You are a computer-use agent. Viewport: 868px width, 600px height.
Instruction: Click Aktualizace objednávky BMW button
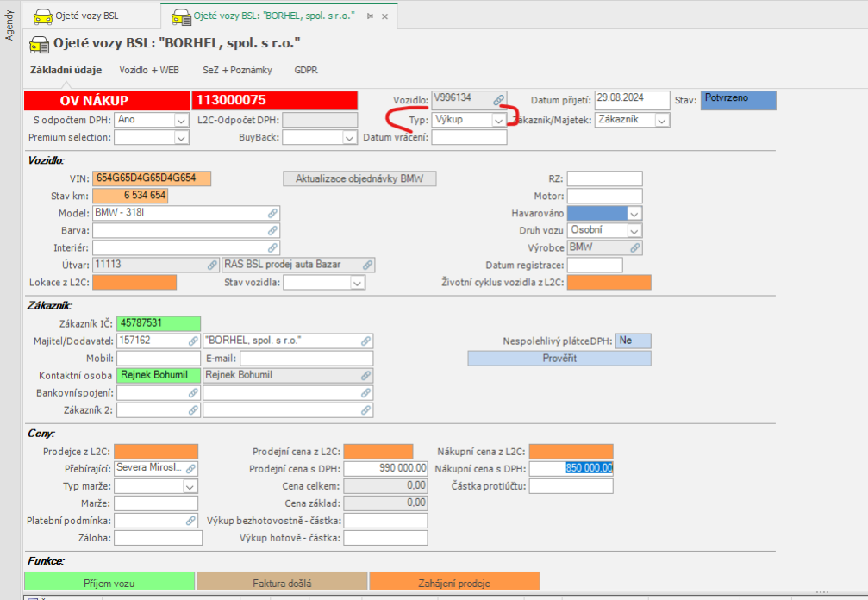(x=360, y=178)
